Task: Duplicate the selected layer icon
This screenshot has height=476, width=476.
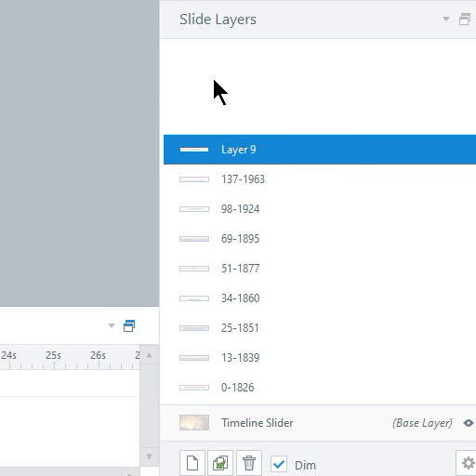Action: point(220,463)
